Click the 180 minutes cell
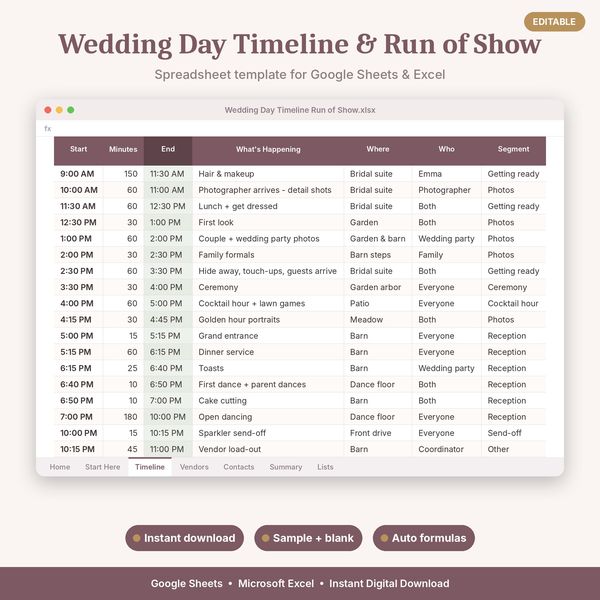The height and width of the screenshot is (600, 600). 123,417
